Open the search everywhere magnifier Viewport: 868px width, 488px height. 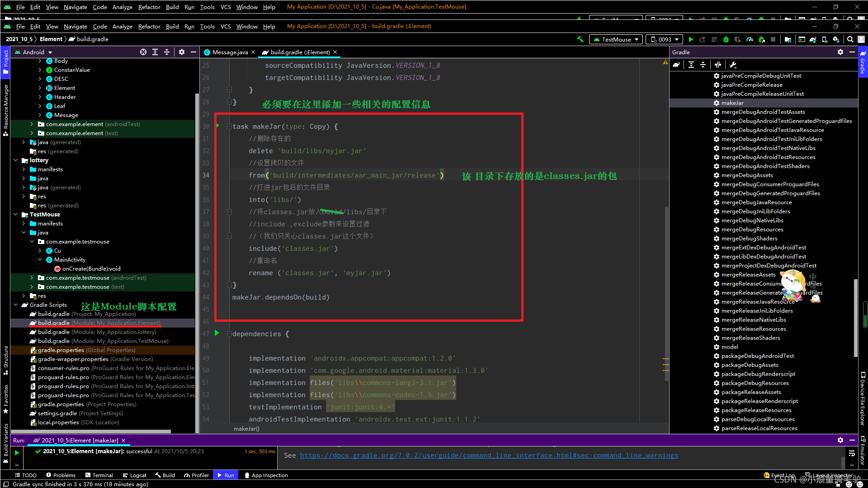(850, 39)
